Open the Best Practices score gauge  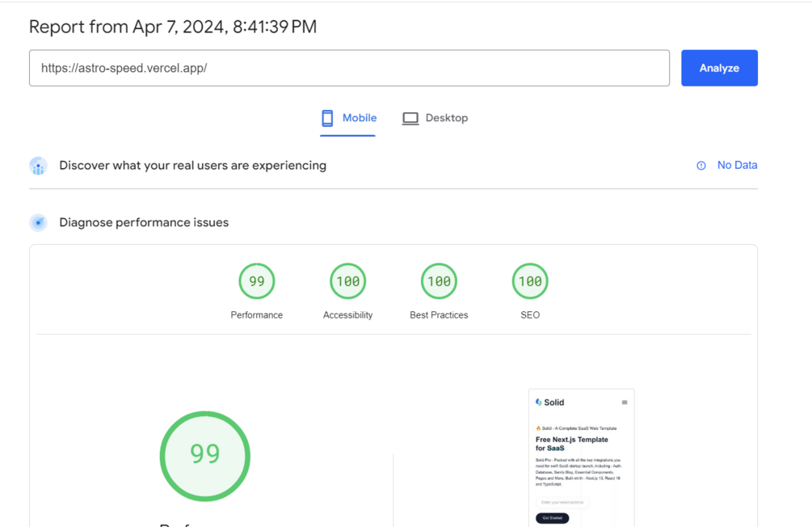click(439, 281)
